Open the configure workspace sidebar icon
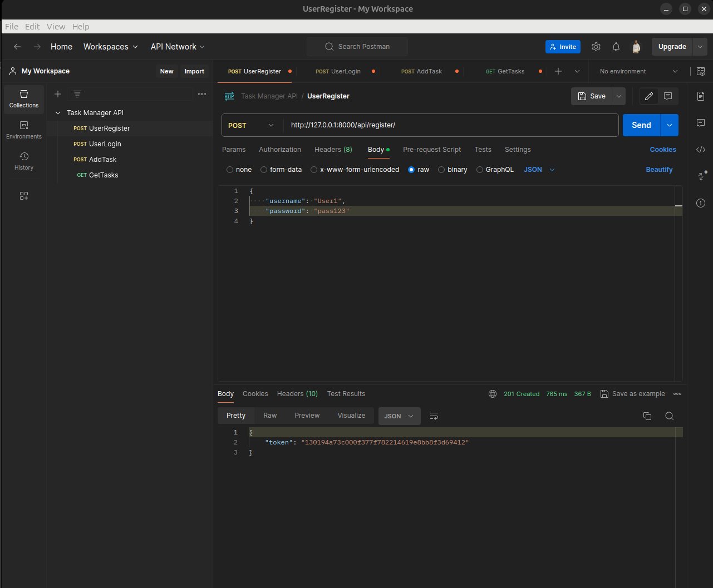The image size is (713, 588). 24,196
